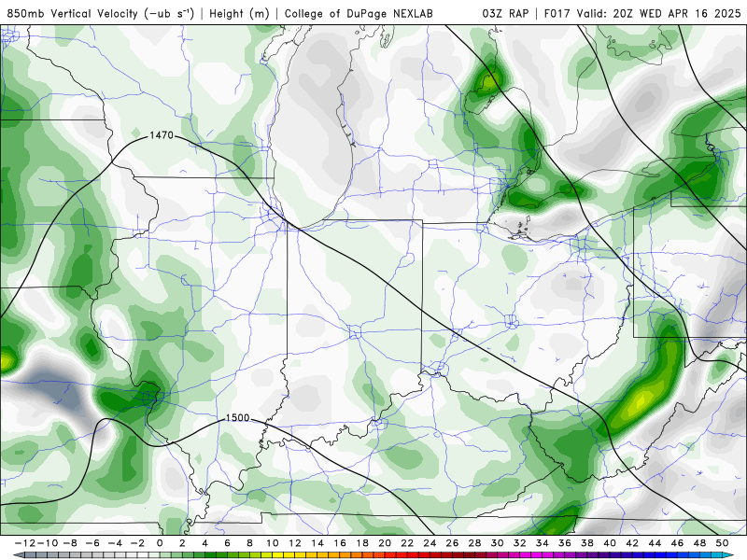Click the 16 value on the color scale
This screenshot has width=747, height=560.
coord(340,543)
